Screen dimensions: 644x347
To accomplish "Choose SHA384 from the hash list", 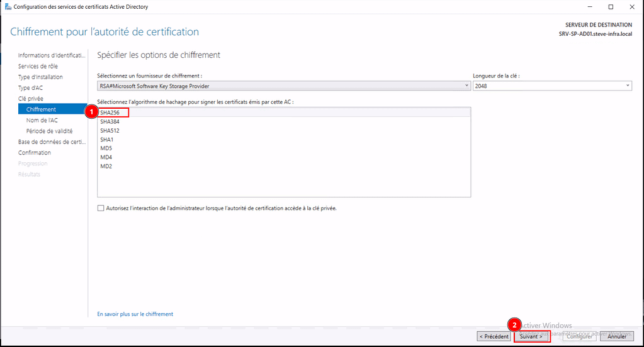I will [110, 121].
